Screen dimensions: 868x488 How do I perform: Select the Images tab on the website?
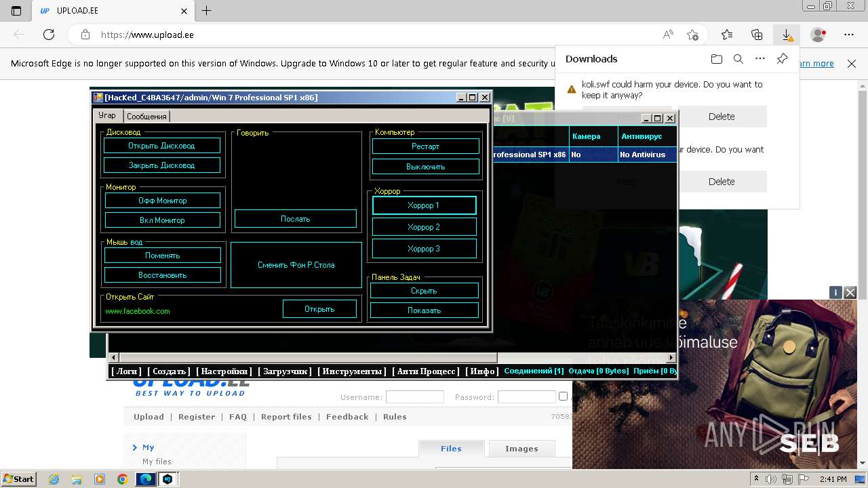coord(521,448)
